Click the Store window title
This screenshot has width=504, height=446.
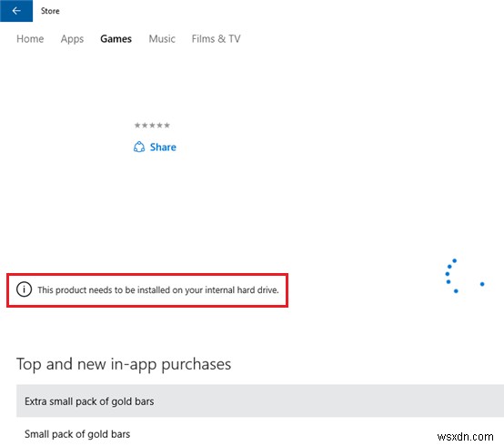50,11
